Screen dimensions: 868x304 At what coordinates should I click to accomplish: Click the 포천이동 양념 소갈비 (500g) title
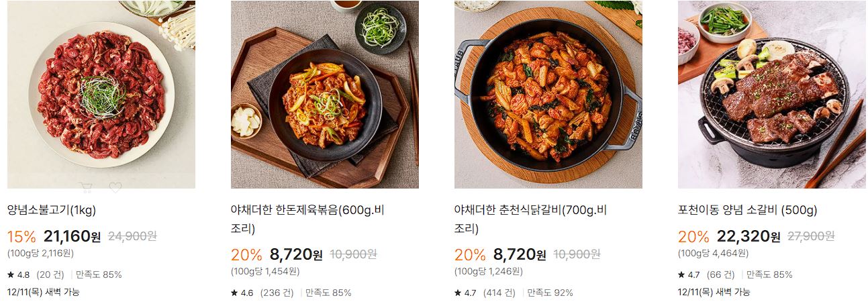(x=747, y=210)
